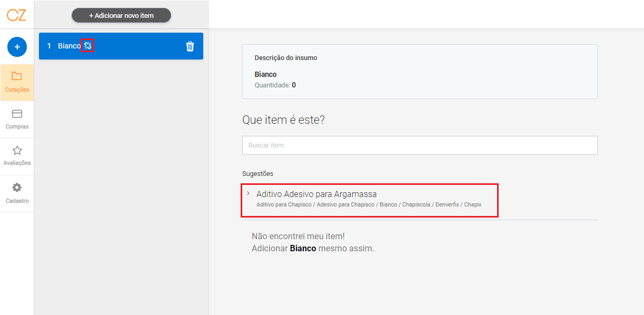Click the Não encontrei meu item! text
Image resolution: width=644 pixels, height=315 pixels.
click(x=298, y=237)
